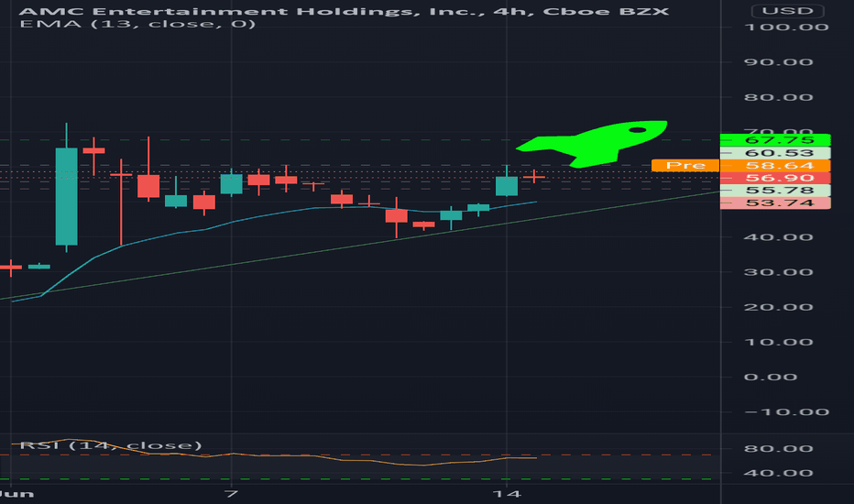Click the 58.64 orange pre-market price label
The height and width of the screenshot is (504, 854).
[775, 166]
